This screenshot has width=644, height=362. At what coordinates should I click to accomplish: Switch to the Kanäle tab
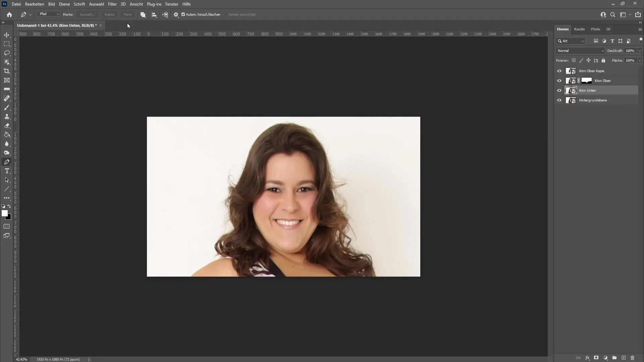coord(579,29)
